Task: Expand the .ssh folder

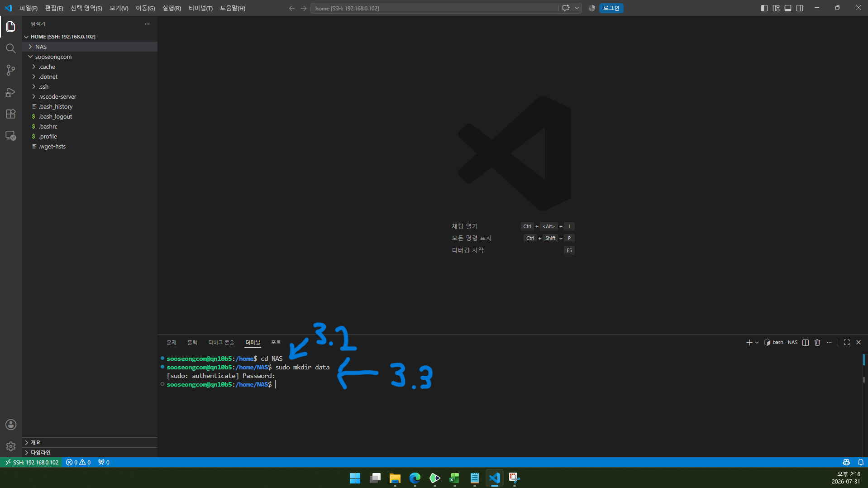Action: tap(90, 86)
